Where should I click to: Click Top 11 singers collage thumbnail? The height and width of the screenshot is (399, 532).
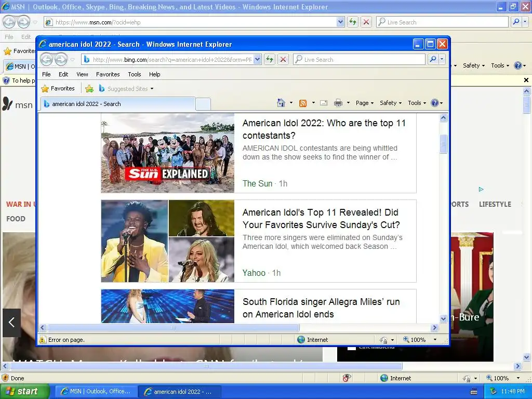tap(168, 241)
